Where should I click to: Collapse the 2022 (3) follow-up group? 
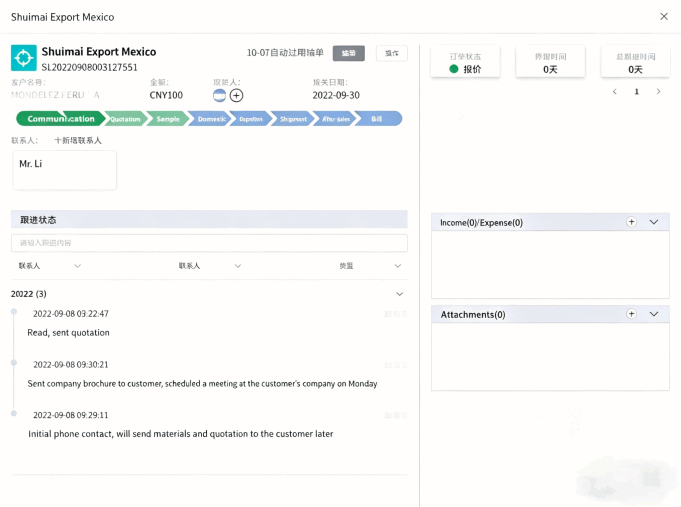point(400,294)
